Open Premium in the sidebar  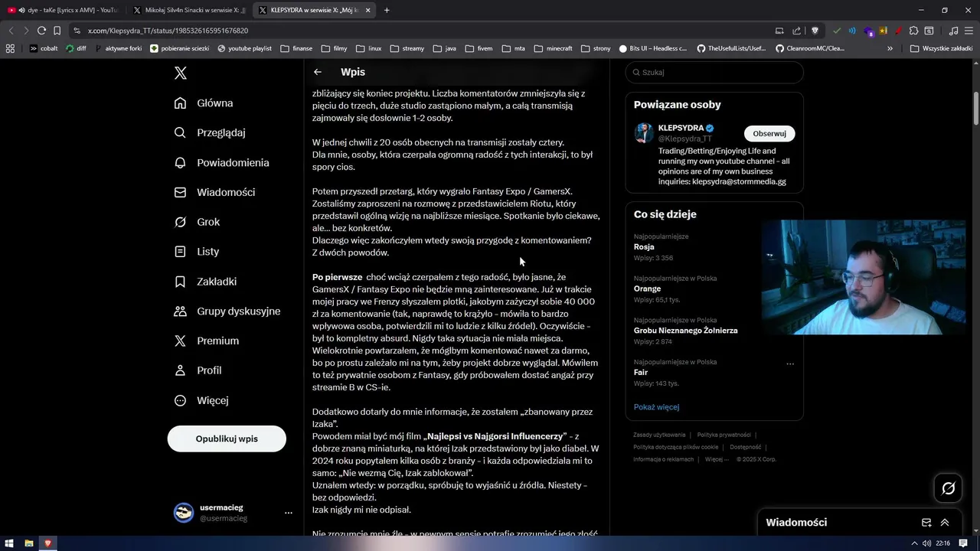click(207, 341)
